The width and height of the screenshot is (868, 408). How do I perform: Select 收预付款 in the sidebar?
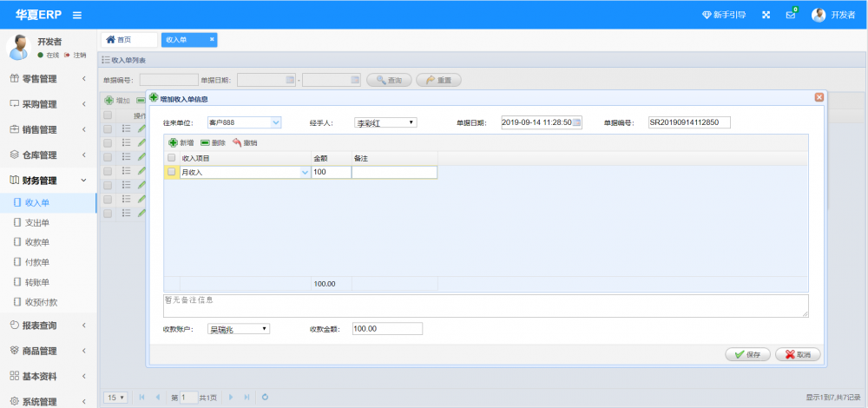[x=48, y=302]
